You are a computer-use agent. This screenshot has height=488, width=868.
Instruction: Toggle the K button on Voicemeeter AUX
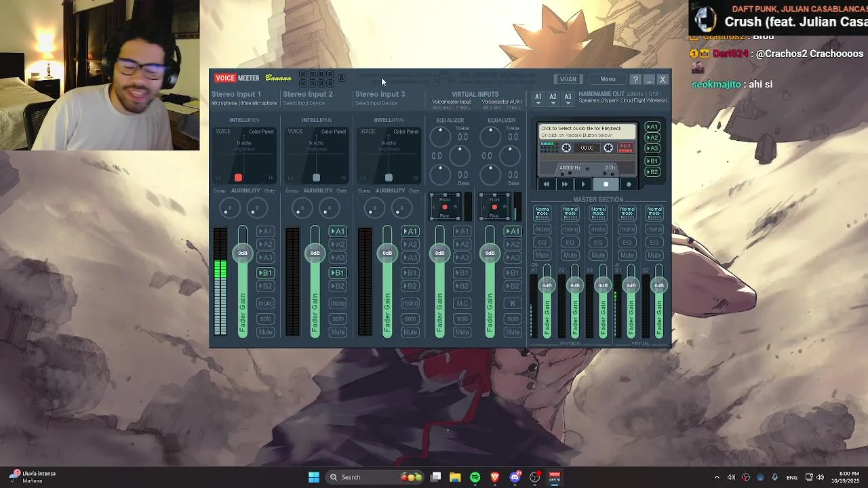pyautogui.click(x=513, y=303)
